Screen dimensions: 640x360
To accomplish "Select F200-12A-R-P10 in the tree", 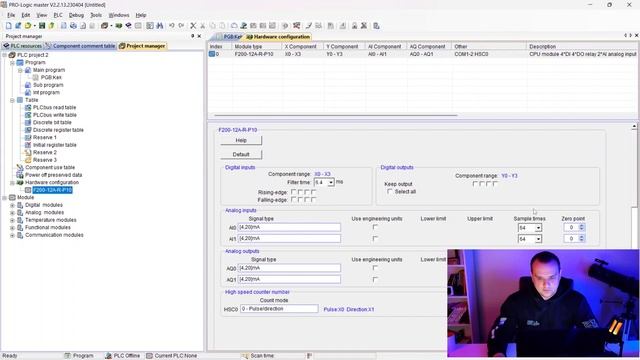I will [x=52, y=190].
